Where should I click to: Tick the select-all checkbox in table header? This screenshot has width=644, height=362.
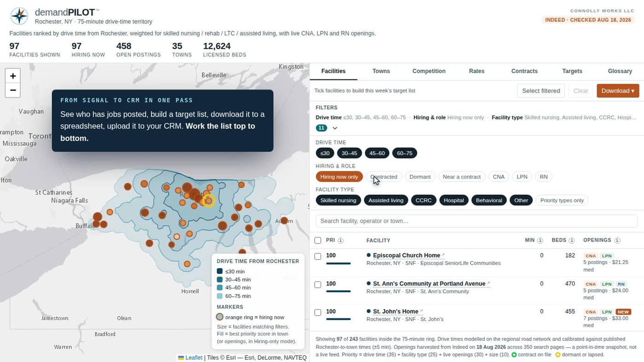[317, 240]
